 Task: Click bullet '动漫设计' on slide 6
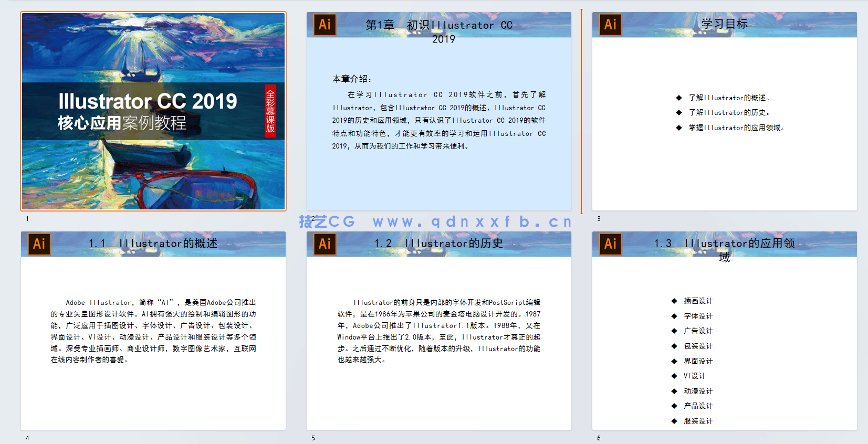(x=698, y=391)
